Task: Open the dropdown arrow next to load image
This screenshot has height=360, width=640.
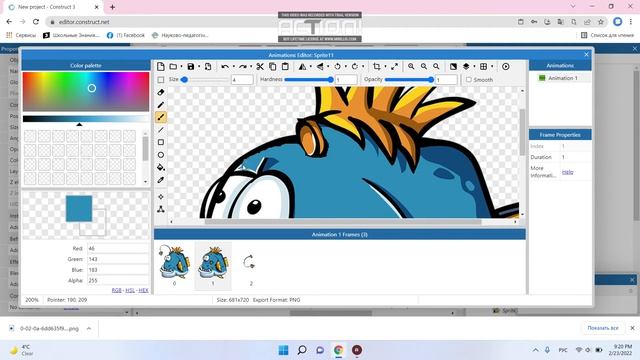Action: click(x=181, y=67)
